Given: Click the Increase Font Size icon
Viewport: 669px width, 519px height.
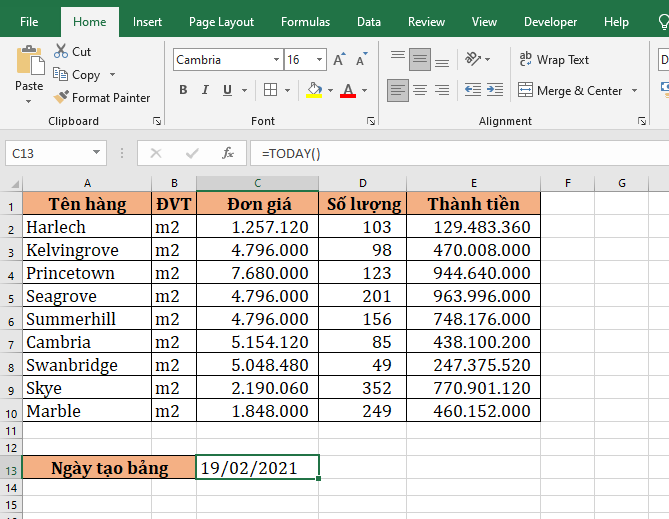Looking at the screenshot, I should point(339,60).
